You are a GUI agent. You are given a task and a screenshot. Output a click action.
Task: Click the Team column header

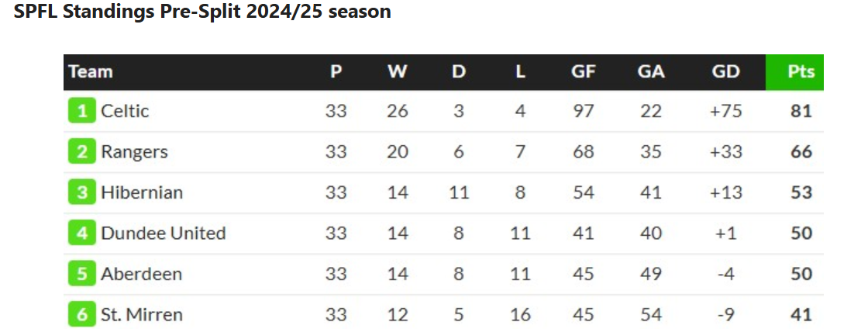91,72
